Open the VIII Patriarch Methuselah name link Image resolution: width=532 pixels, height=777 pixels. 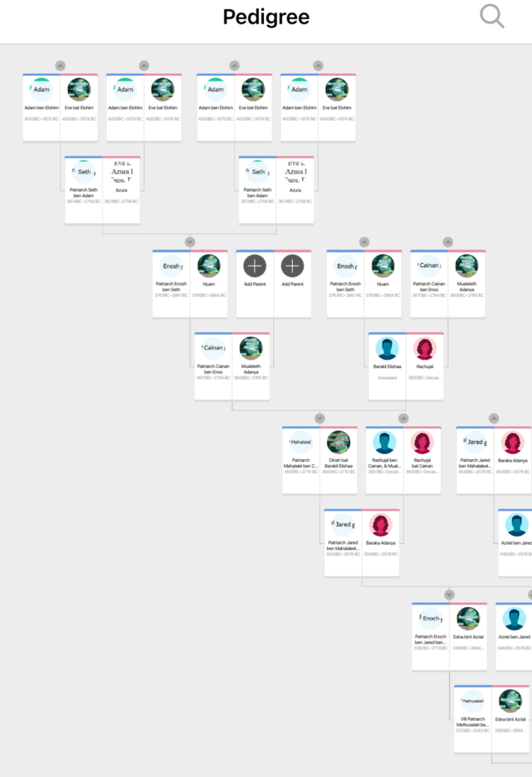pyautogui.click(x=472, y=721)
